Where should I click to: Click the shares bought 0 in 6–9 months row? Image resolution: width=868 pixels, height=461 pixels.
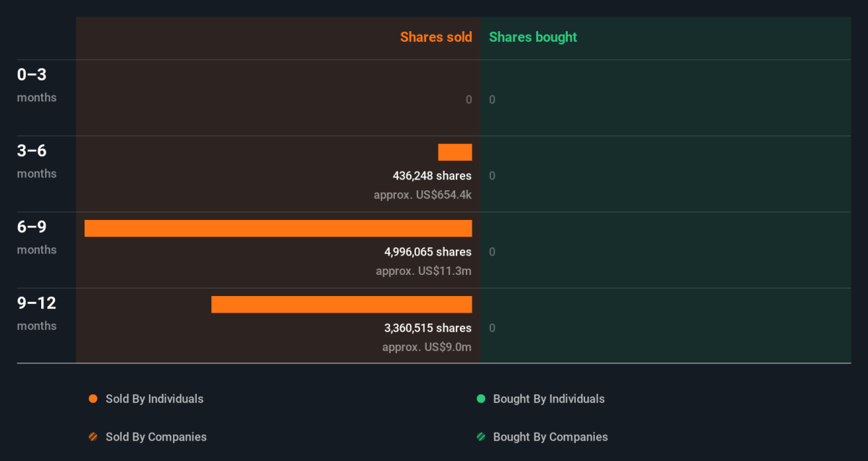coord(493,252)
